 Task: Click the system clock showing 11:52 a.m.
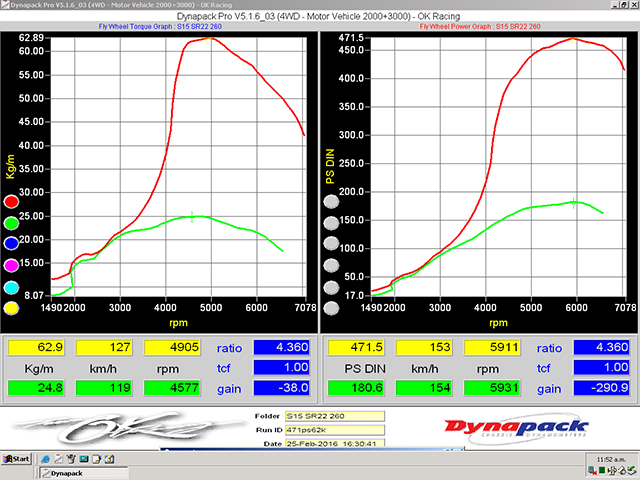click(611, 459)
